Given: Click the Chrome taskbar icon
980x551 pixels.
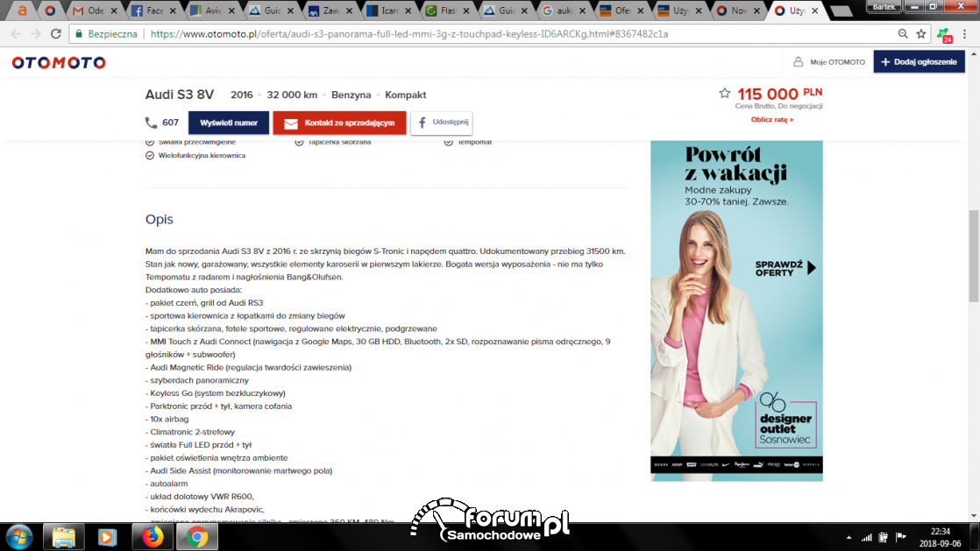Looking at the screenshot, I should (x=197, y=537).
